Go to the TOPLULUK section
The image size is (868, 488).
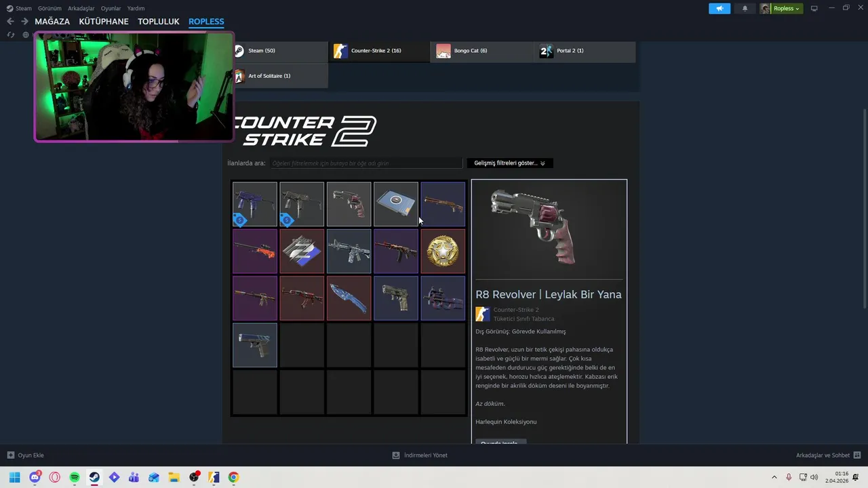click(x=159, y=22)
